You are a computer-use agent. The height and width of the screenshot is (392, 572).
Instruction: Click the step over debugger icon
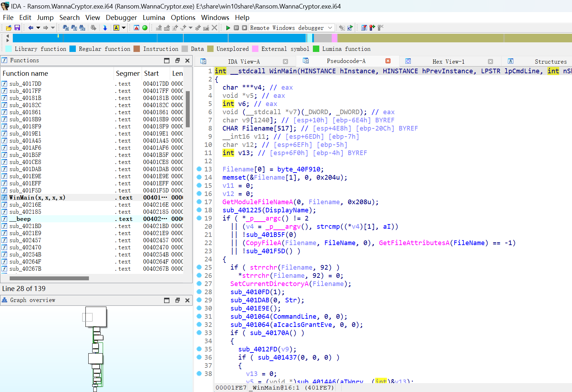pyautogui.click(x=350, y=28)
